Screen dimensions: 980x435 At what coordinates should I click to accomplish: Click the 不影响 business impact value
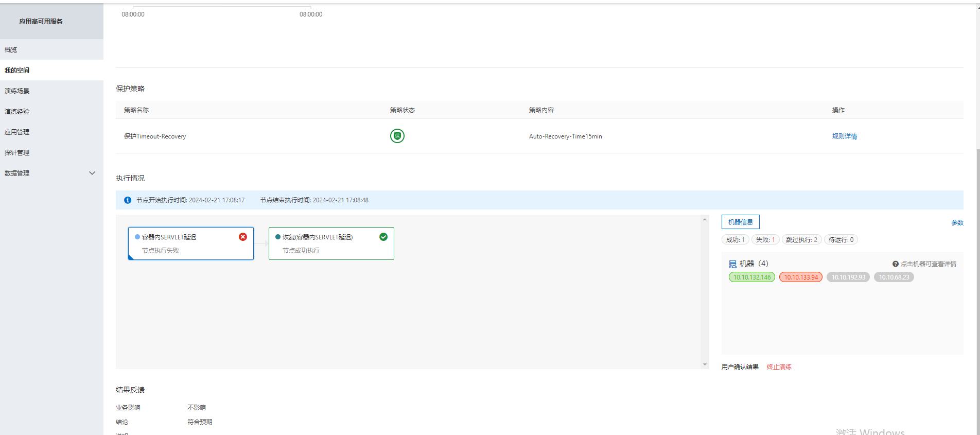(197, 408)
